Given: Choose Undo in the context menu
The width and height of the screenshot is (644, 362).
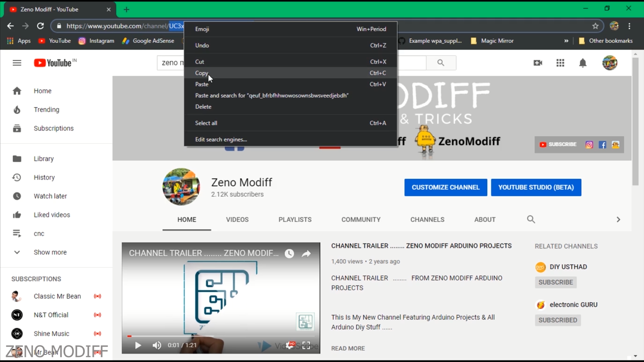Looking at the screenshot, I should click(x=290, y=45).
